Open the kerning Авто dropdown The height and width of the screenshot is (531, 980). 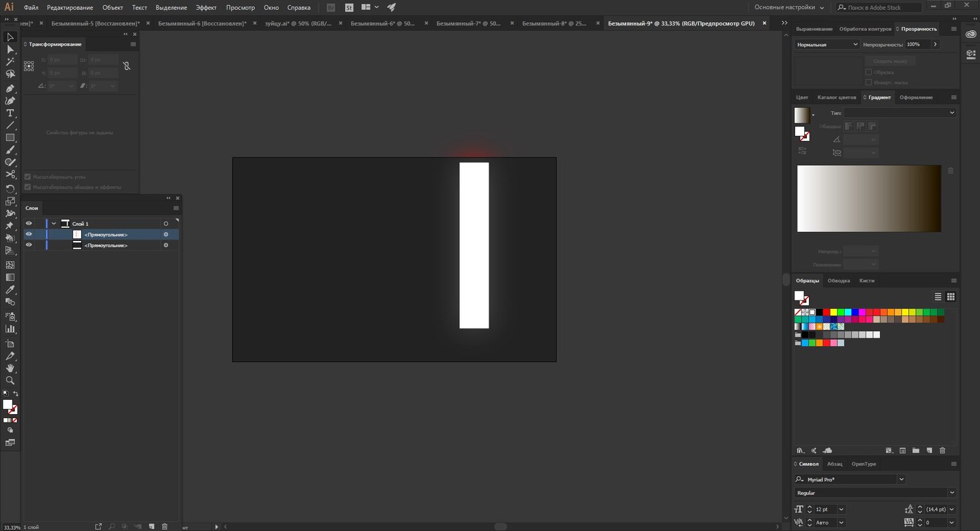[841, 523]
